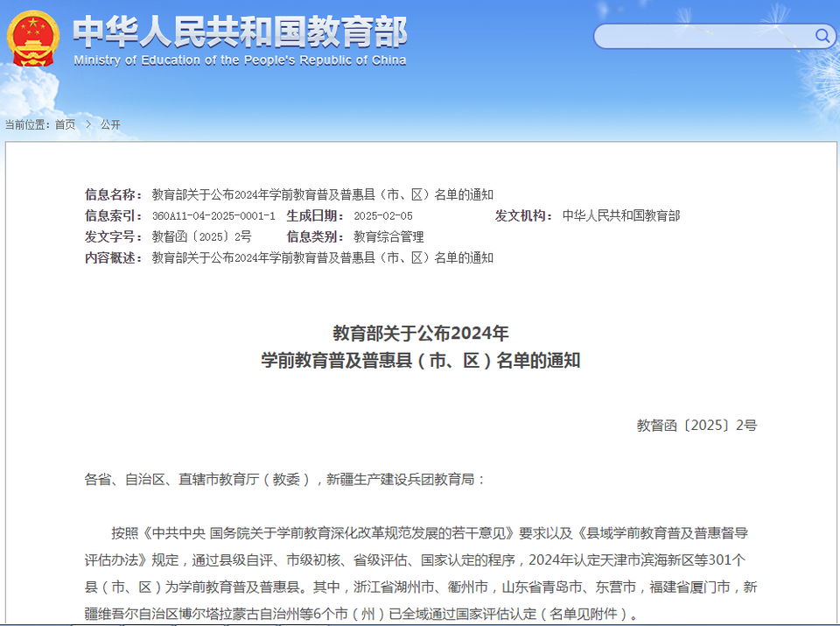Viewport: 840px width, 626px height.
Task: Click the paragraph line beginning 评估办法》规定
Action: (415, 560)
